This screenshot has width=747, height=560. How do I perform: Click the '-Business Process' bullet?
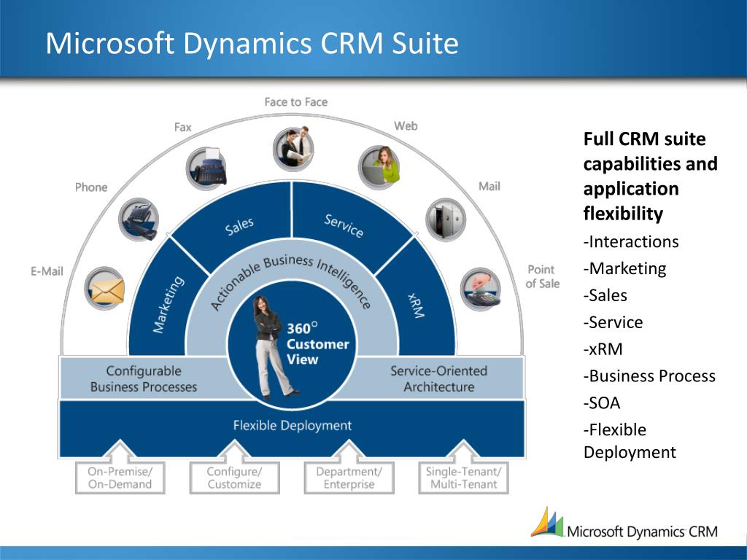click(649, 376)
